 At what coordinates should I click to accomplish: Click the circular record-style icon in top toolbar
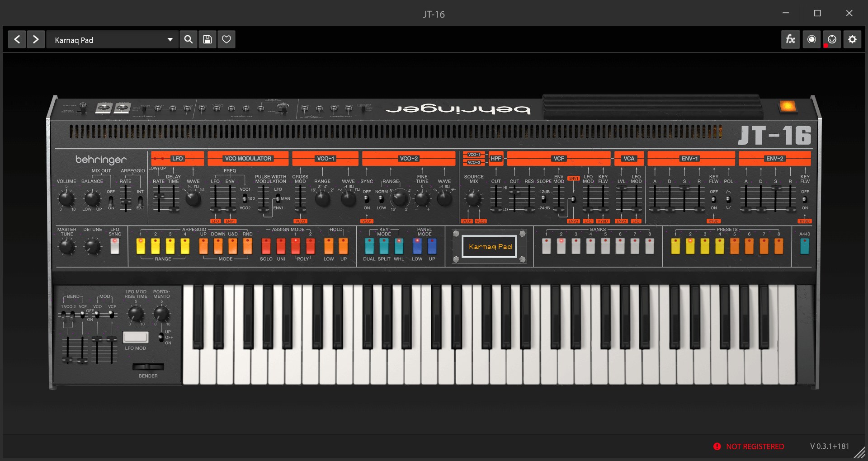[x=811, y=39]
